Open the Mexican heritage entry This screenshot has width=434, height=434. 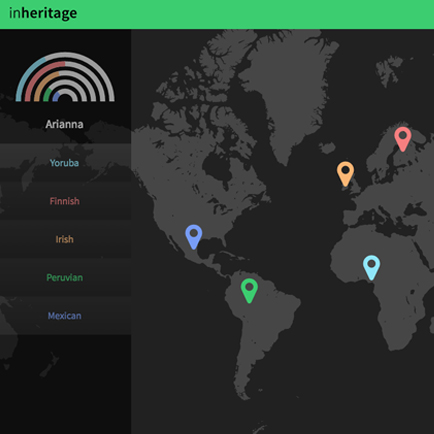[x=65, y=316]
